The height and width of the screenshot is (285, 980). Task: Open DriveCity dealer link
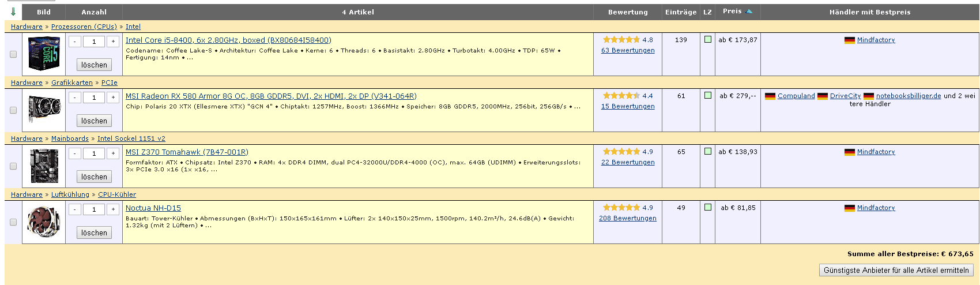point(846,96)
